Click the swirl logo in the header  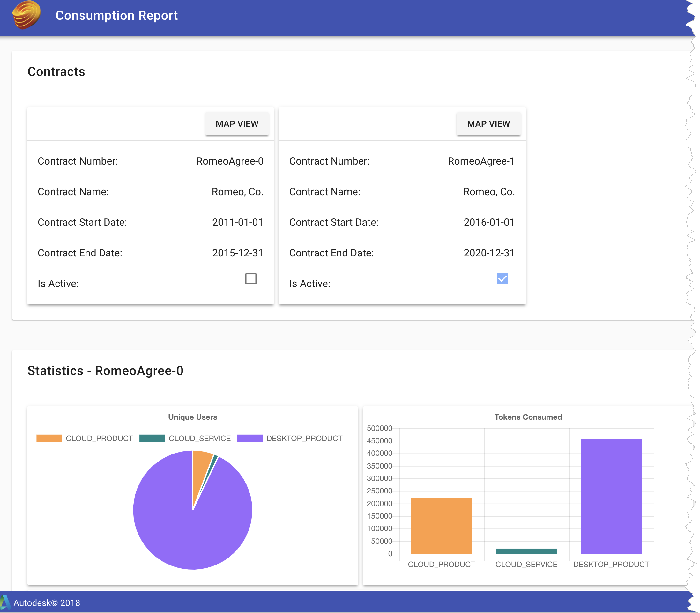27,16
